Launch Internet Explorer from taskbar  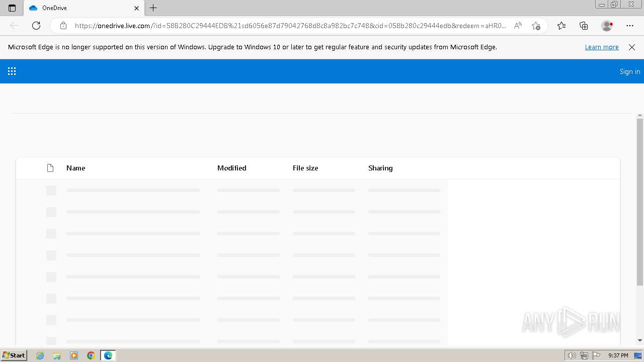40,355
